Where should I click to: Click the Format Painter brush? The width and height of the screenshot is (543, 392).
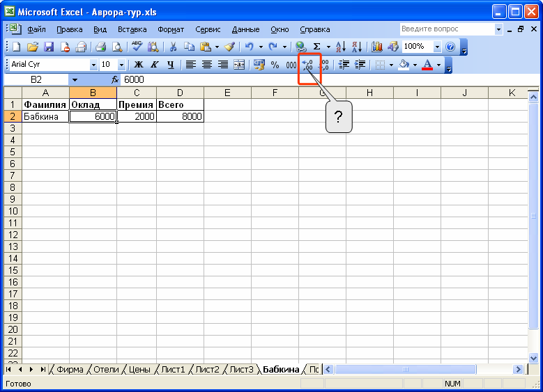tap(229, 47)
